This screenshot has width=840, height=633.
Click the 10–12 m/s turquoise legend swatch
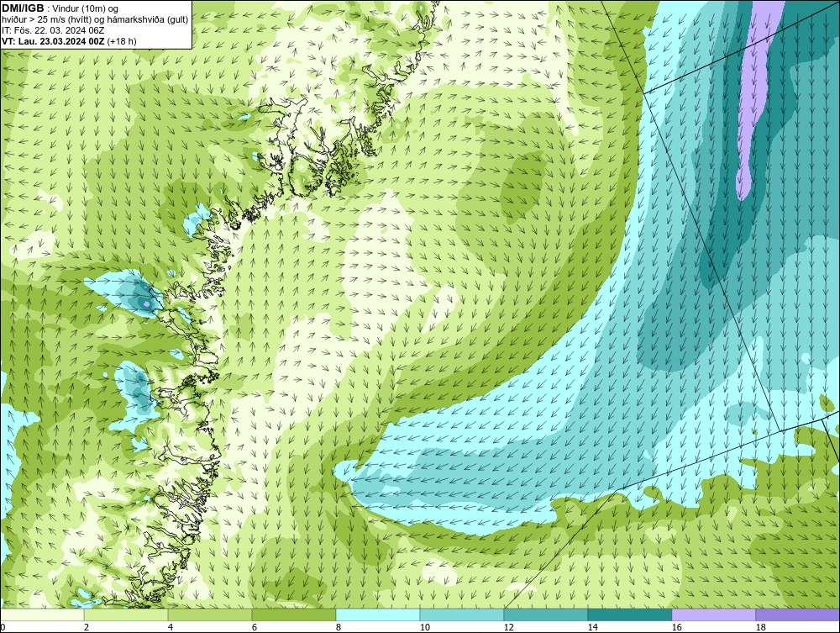point(462,615)
